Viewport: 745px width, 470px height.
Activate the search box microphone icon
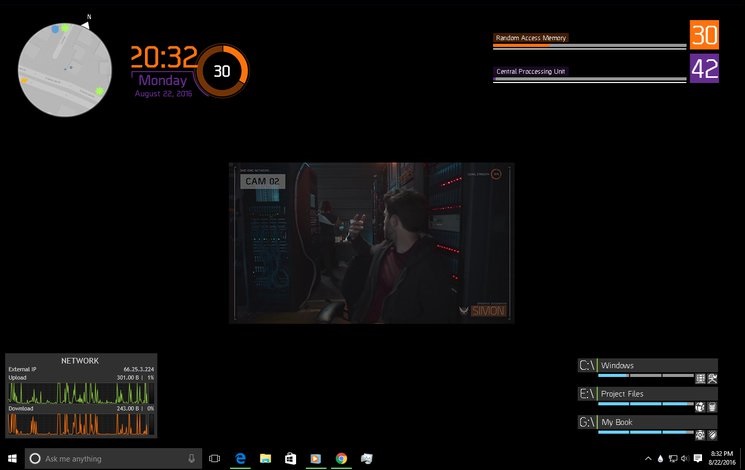pos(191,459)
